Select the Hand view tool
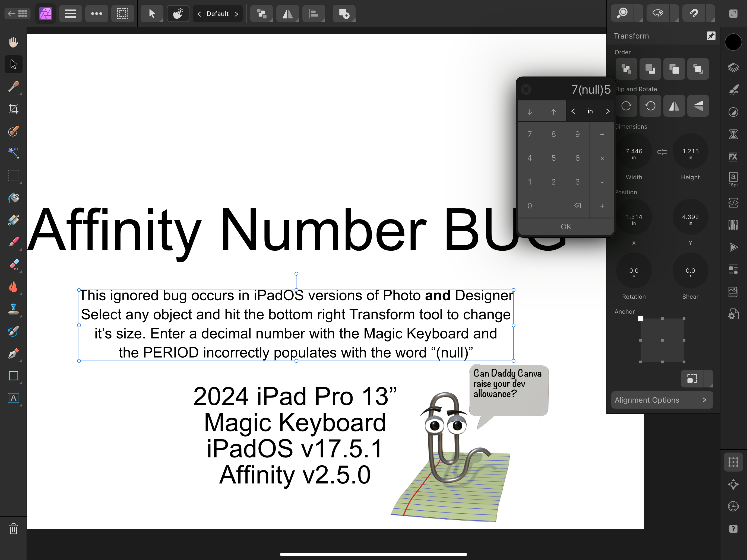Screen dimensions: 747x560 pyautogui.click(x=14, y=42)
